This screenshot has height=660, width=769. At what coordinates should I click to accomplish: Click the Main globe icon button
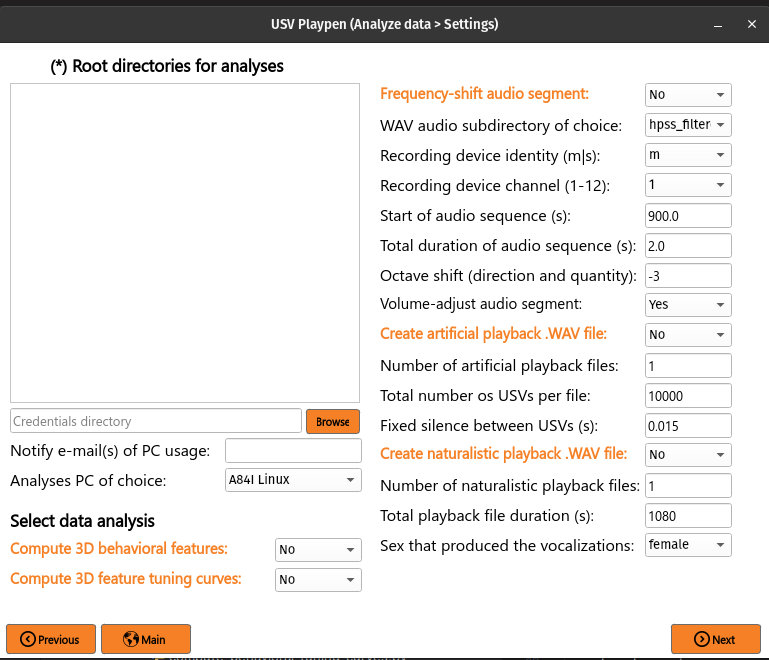pyautogui.click(x=146, y=639)
